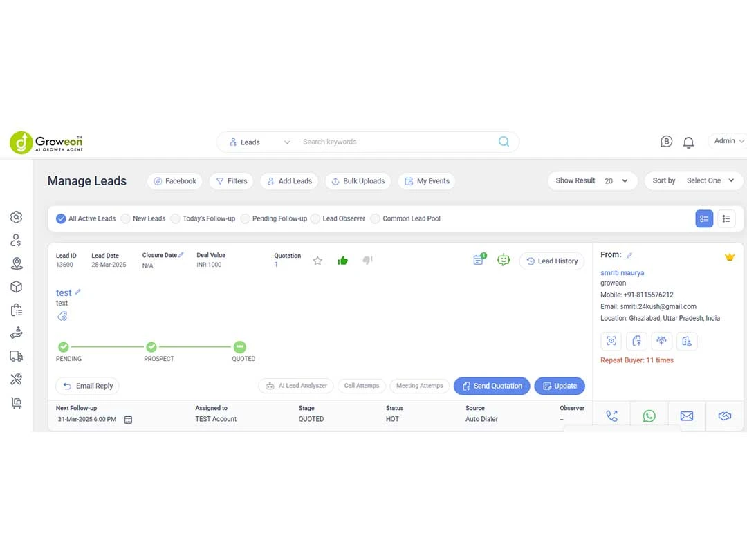Screen dimensions: 747x560
Task: Click the thumbs down icon
Action: 367,261
